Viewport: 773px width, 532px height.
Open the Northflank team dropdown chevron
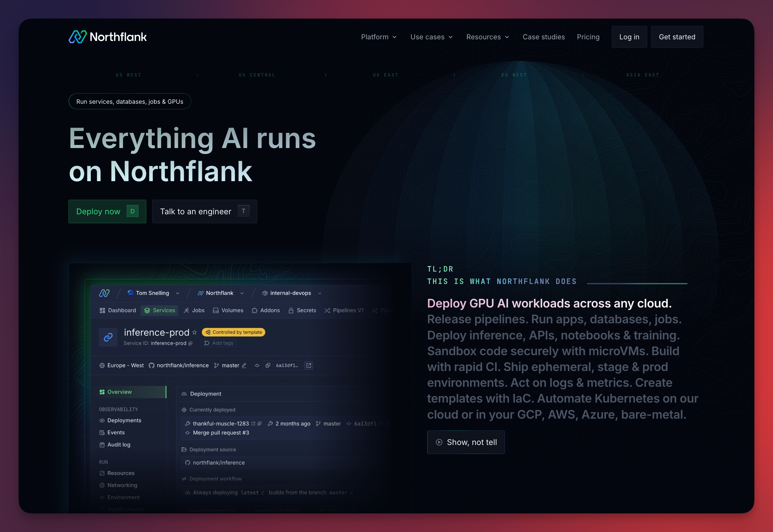[x=242, y=293]
